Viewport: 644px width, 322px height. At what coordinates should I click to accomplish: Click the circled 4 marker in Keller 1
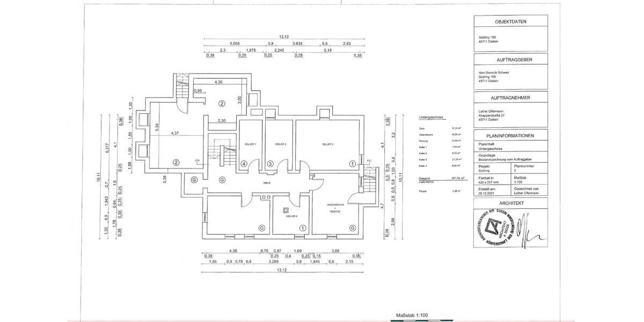244,164
